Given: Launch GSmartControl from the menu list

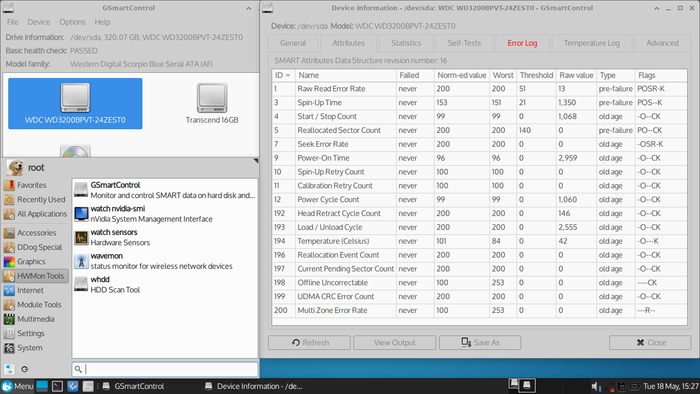Looking at the screenshot, I should [165, 190].
